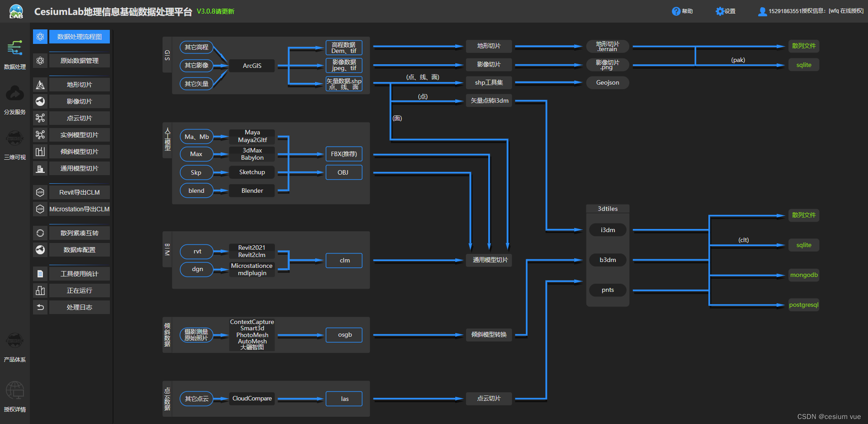Click the 矢量点转i3dm flowchart node
This screenshot has height=424, width=868.
point(489,100)
